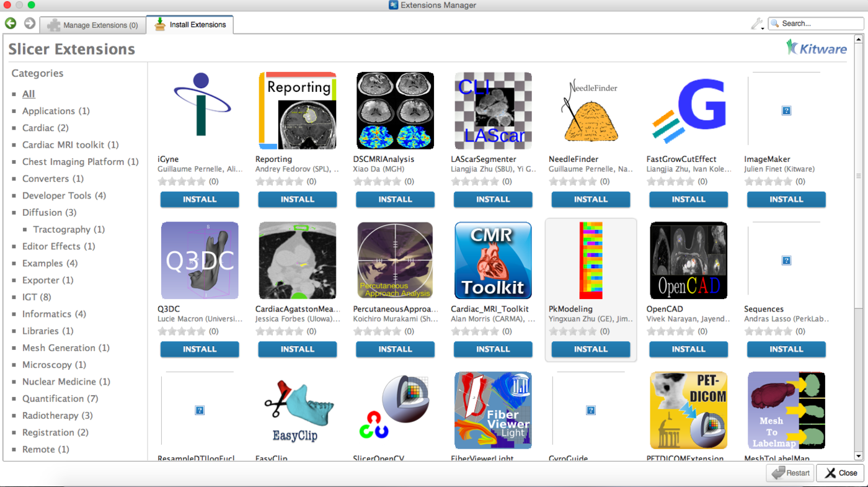Install the PkModeling extension
Image resolution: width=868 pixels, height=487 pixels.
tap(590, 349)
